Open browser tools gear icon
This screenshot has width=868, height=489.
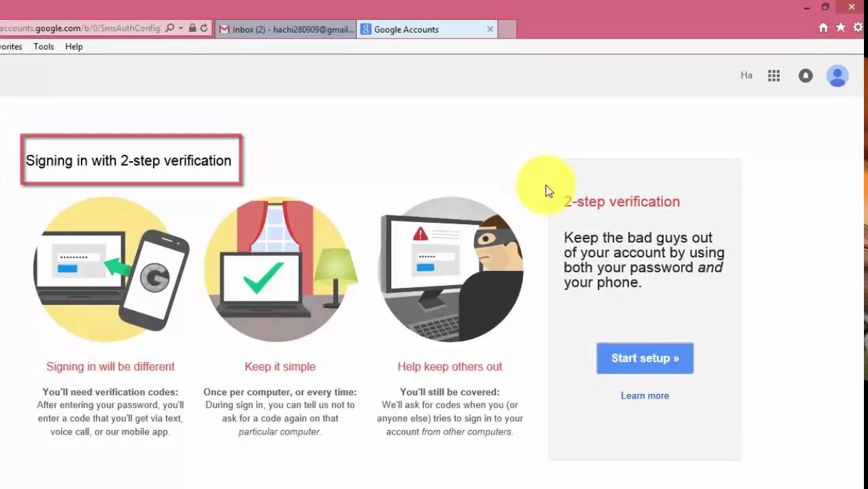pos(858,28)
